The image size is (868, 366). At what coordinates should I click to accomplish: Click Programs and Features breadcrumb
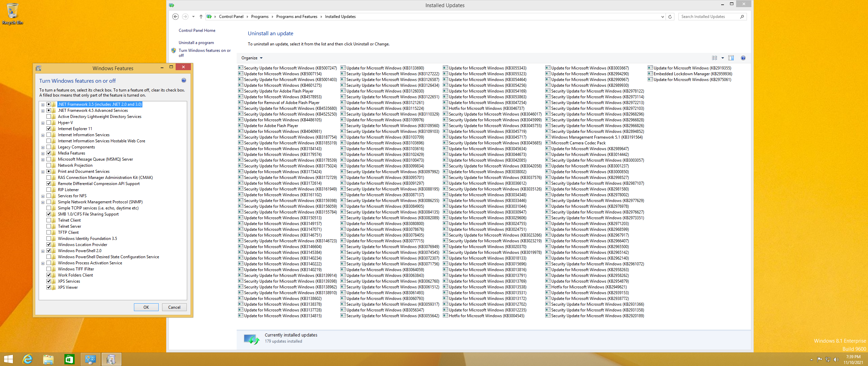297,17
